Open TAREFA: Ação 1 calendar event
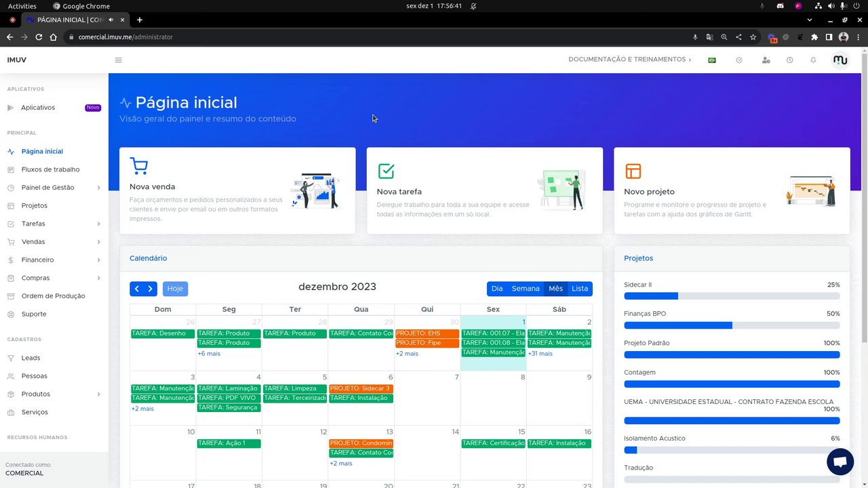The image size is (868, 488). click(x=229, y=443)
